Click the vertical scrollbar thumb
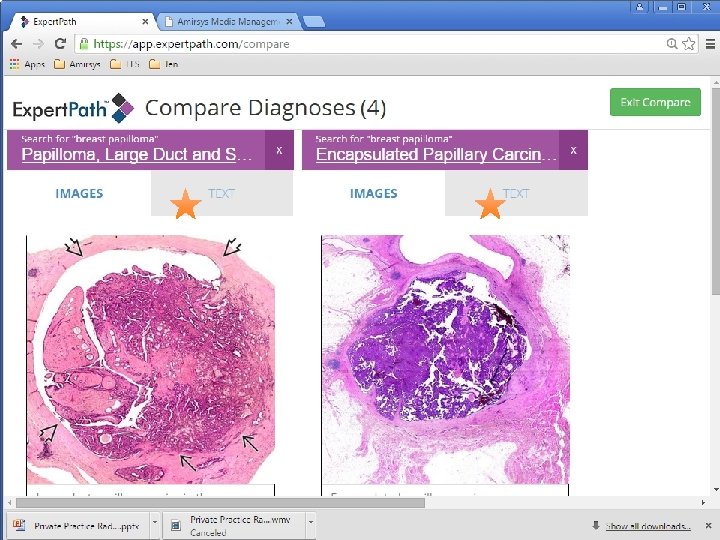Viewport: 720px width, 540px height. click(716, 191)
